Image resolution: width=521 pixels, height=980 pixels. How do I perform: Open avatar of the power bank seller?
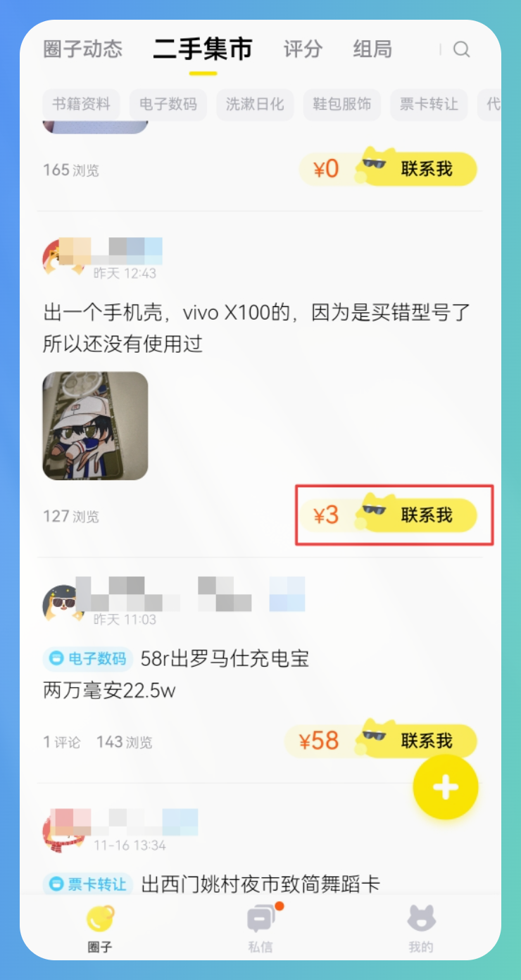point(61,603)
